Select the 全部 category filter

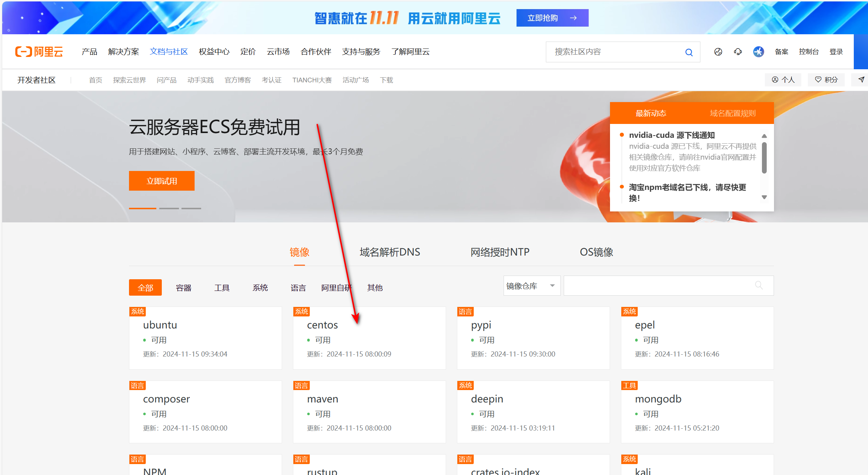(145, 288)
